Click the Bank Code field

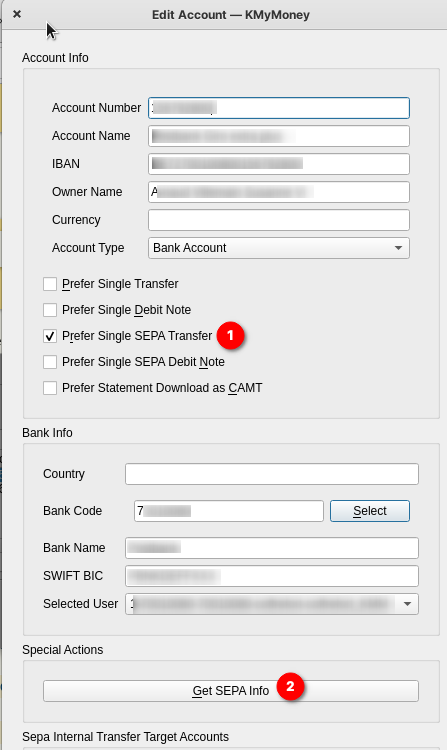[x=229, y=511]
